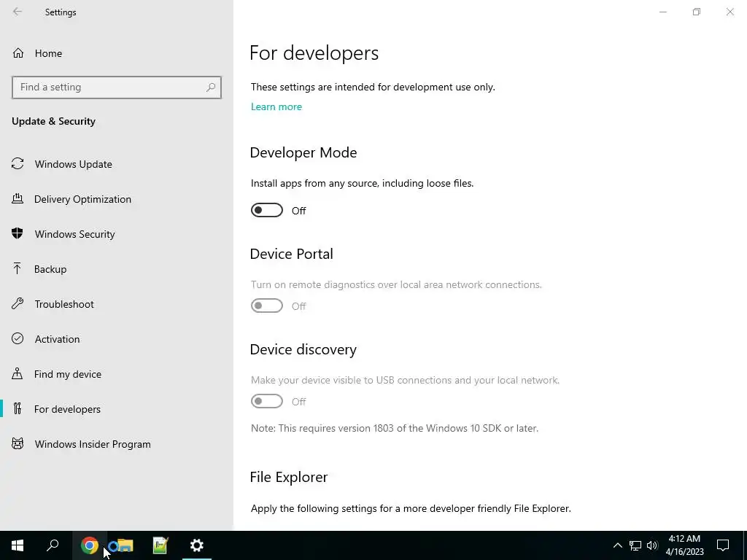
Task: Open the volume speaker tray icon
Action: [x=652, y=545]
